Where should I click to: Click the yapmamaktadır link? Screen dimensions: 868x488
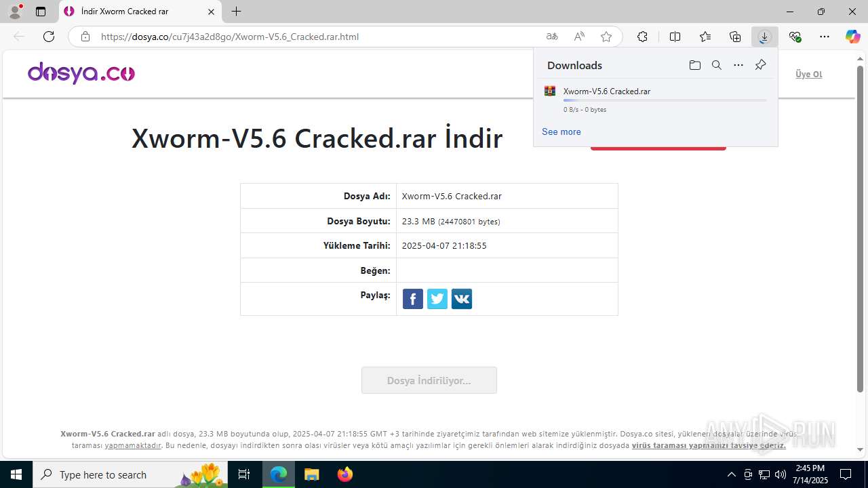(x=133, y=445)
